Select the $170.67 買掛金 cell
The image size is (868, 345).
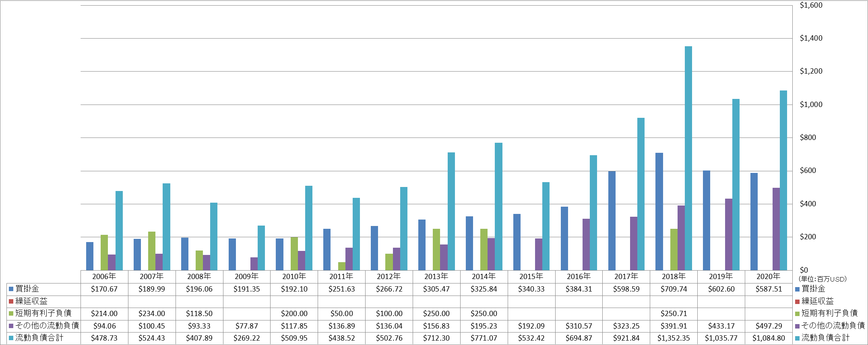[x=104, y=289]
